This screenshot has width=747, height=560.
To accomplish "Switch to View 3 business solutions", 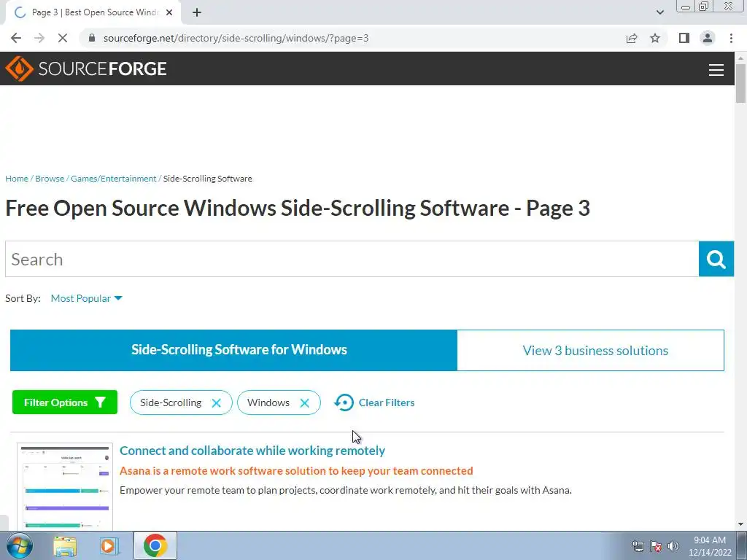I will point(591,350).
